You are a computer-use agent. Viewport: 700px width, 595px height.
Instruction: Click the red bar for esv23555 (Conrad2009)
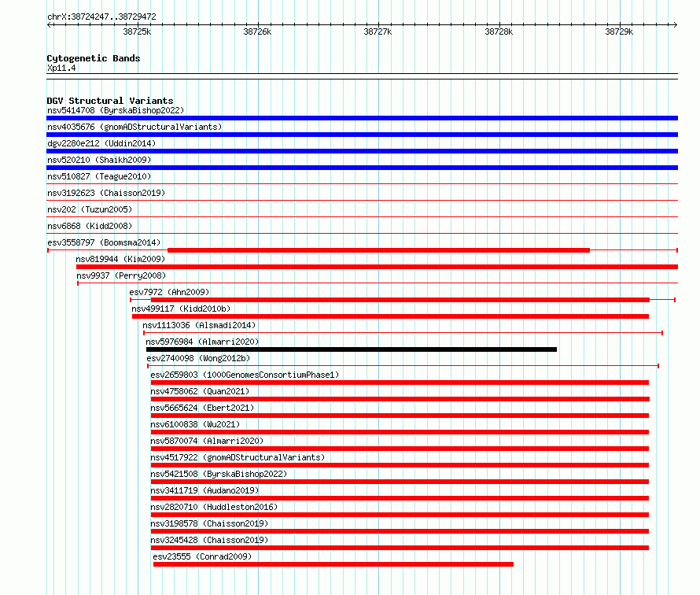click(x=333, y=564)
